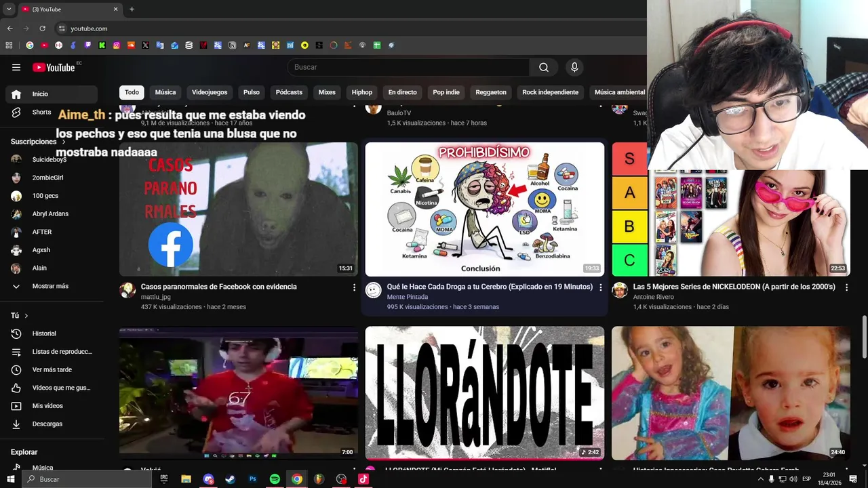Reload the page in Chrome

(42, 28)
